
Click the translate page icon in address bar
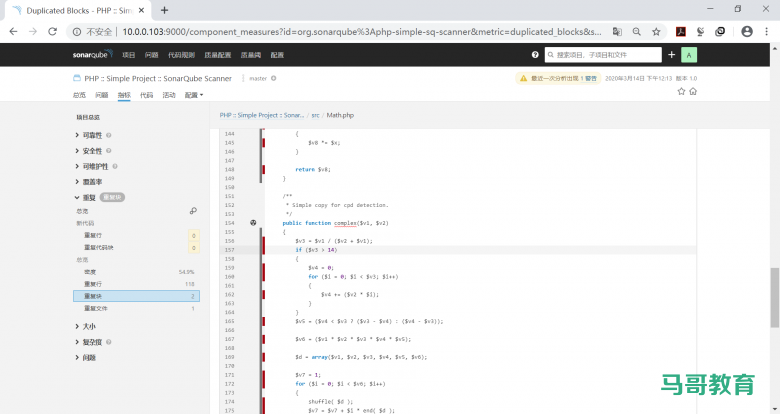(x=617, y=31)
